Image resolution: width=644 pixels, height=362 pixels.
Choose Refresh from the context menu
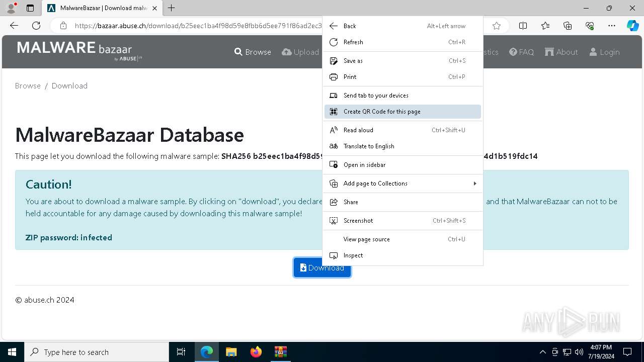click(403, 42)
